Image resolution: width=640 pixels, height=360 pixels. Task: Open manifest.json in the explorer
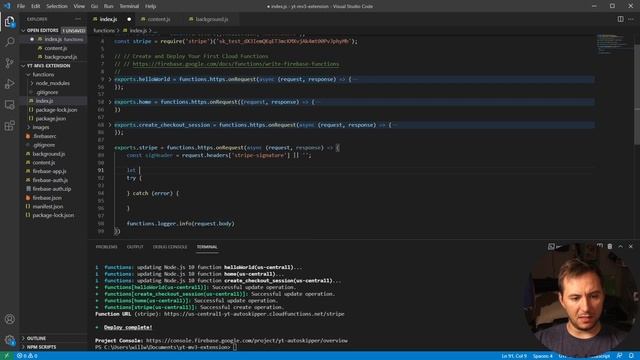(48, 207)
